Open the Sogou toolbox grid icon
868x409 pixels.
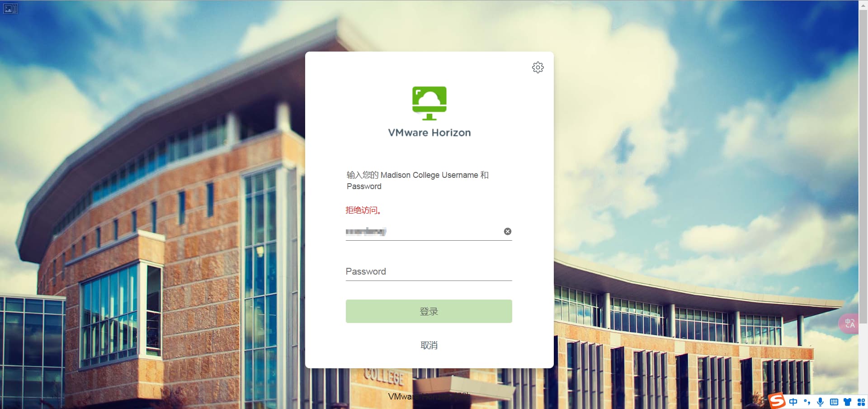[861, 402]
